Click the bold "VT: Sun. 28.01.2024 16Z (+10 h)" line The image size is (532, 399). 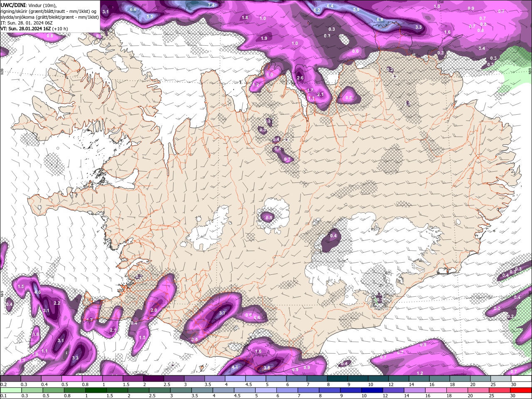[34, 29]
